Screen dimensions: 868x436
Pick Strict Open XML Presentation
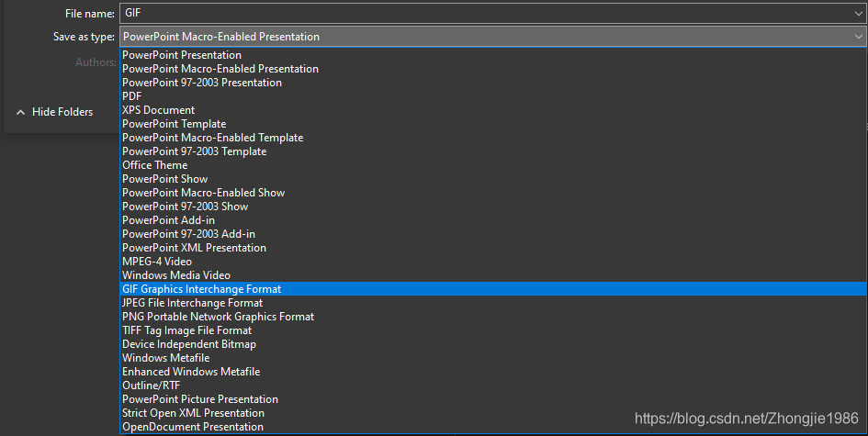[x=493, y=413]
